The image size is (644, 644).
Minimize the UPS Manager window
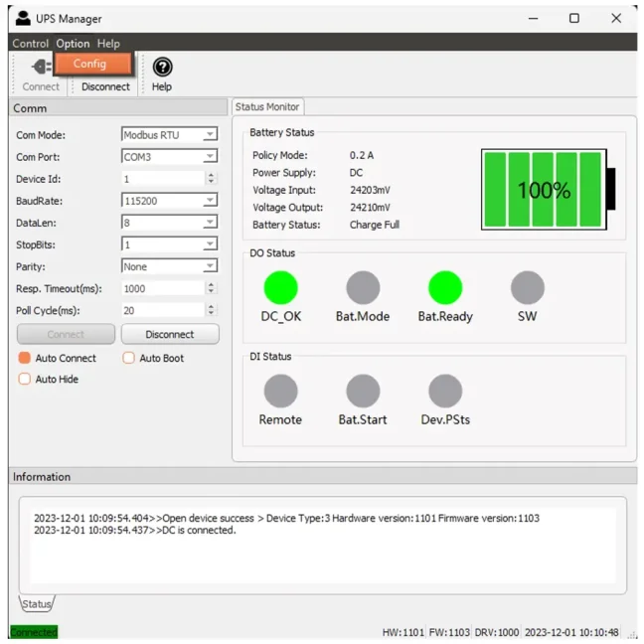[x=533, y=18]
